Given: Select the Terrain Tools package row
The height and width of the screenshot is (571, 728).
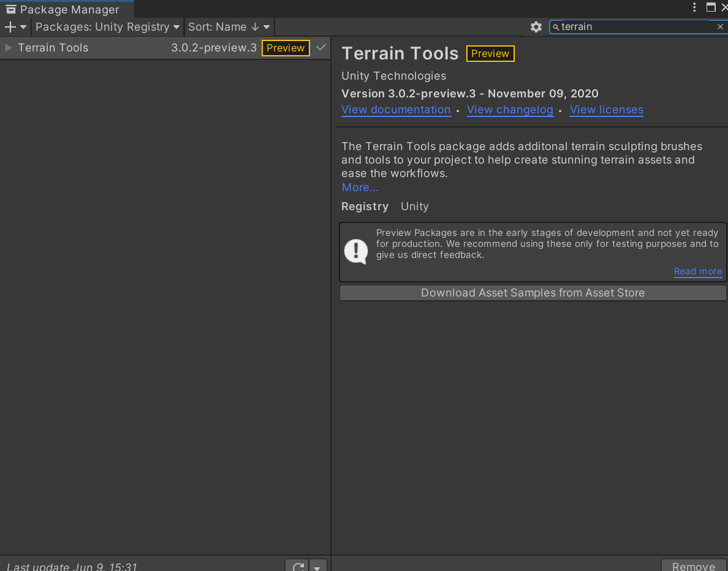Looking at the screenshot, I should pos(165,48).
